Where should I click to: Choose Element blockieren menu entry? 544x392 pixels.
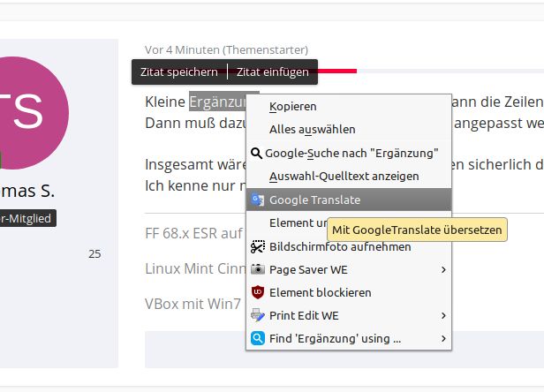pos(320,292)
